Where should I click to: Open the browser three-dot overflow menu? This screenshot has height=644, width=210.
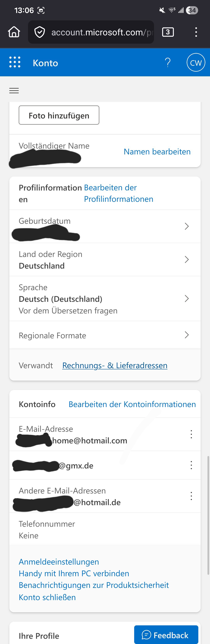[x=196, y=32]
